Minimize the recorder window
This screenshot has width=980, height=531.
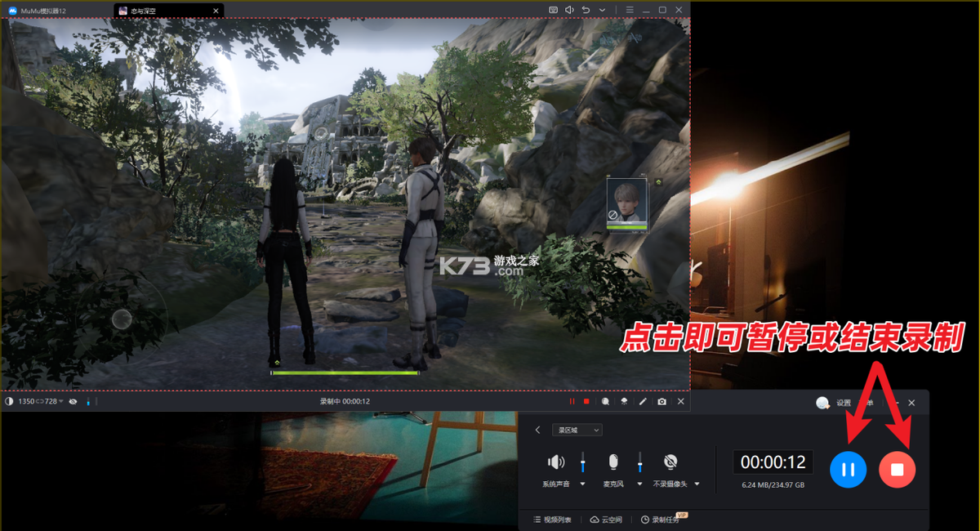point(896,403)
